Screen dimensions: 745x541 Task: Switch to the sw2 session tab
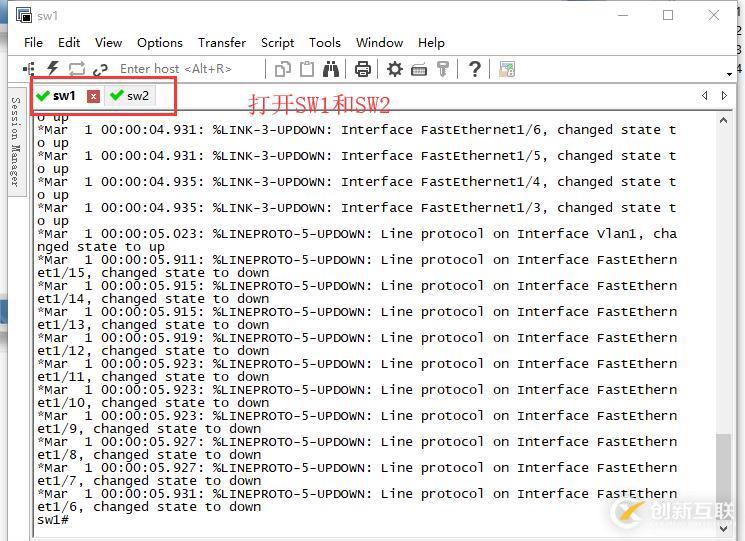(129, 95)
